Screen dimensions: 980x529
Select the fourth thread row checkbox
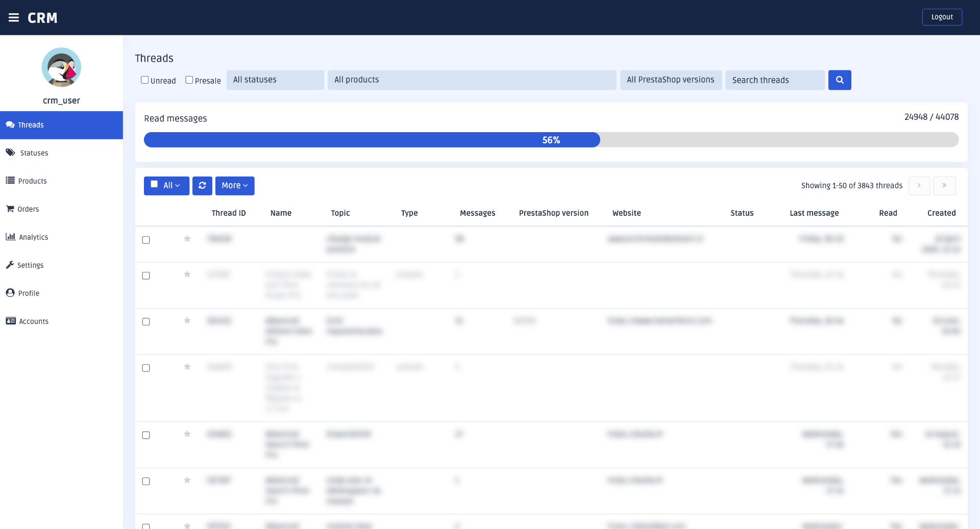pos(146,368)
